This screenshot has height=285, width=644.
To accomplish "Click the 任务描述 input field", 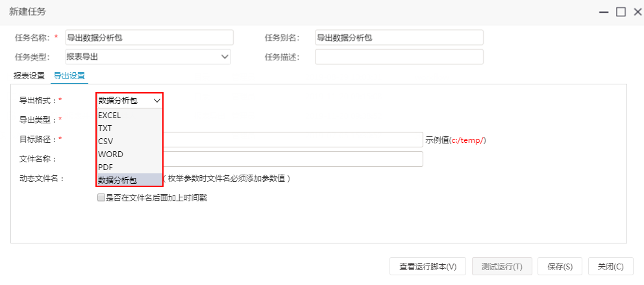I will [399, 56].
